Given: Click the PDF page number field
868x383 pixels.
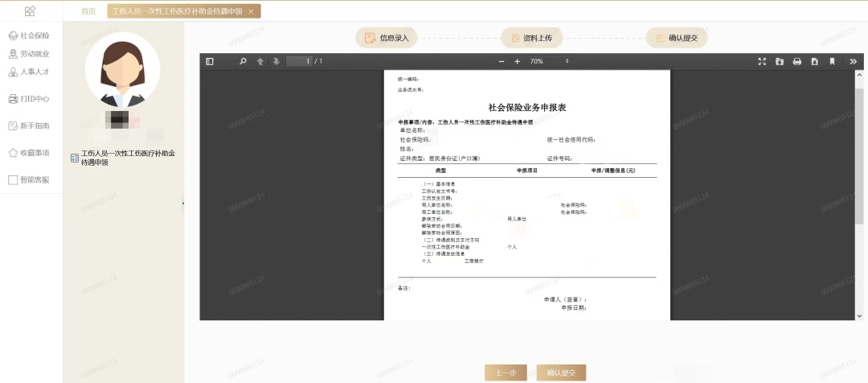Looking at the screenshot, I should point(298,61).
